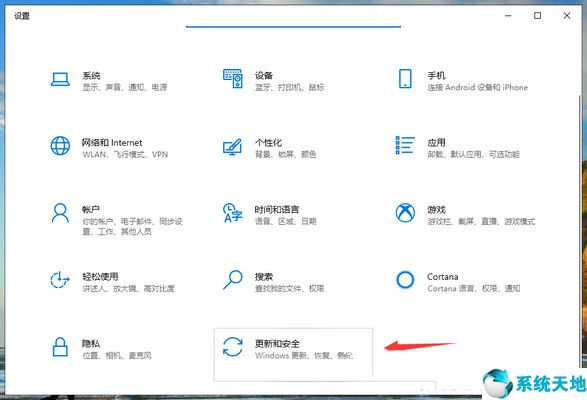Image resolution: width=587 pixels, height=400 pixels.
Task: Open the 帐户 person icon
Action: pos(60,213)
